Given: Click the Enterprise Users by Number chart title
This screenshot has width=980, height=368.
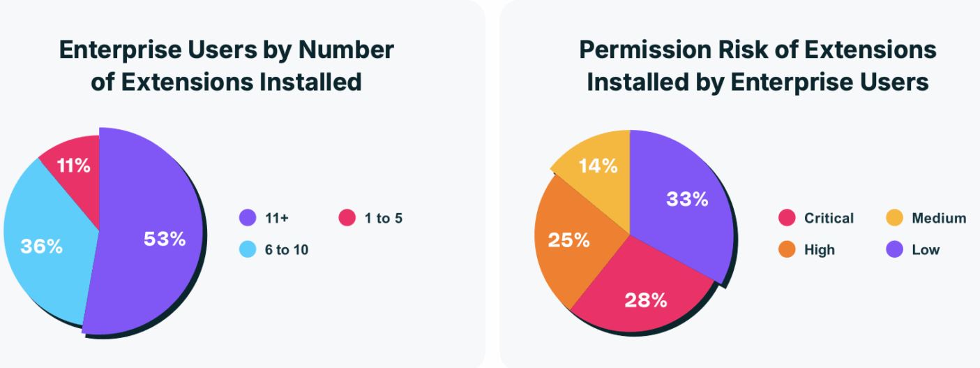Looking at the screenshot, I should tap(227, 66).
